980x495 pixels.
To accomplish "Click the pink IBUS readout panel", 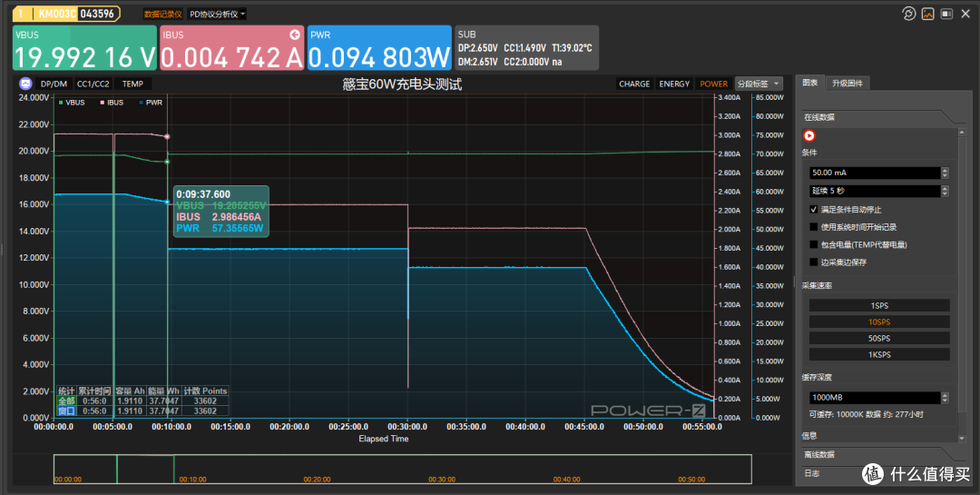I will coord(232,47).
